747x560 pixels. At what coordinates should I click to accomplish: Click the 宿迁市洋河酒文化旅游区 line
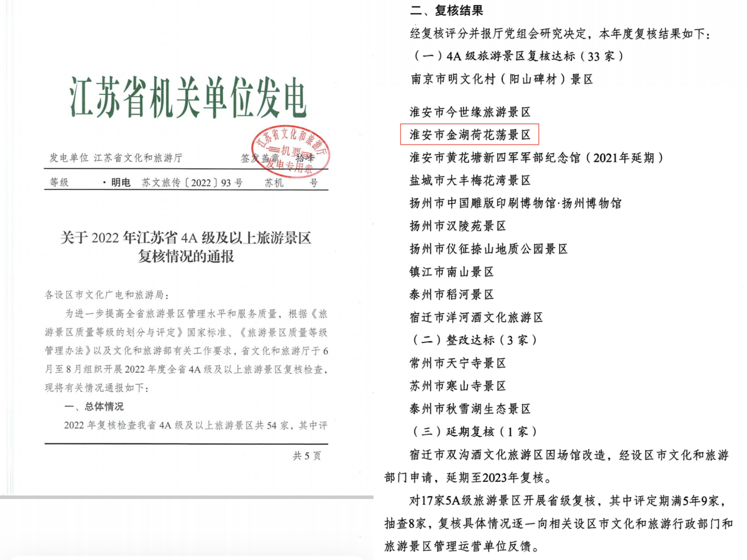point(476,317)
